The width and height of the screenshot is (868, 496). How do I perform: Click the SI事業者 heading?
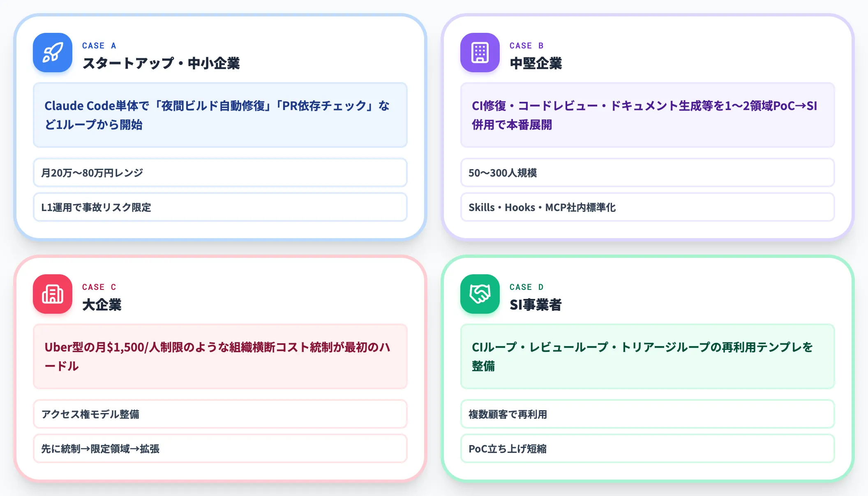[x=536, y=305]
